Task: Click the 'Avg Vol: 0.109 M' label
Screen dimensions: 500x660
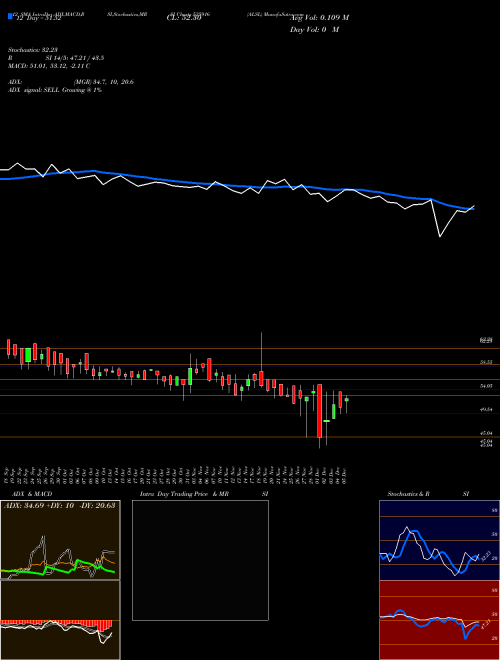Action: pos(319,18)
